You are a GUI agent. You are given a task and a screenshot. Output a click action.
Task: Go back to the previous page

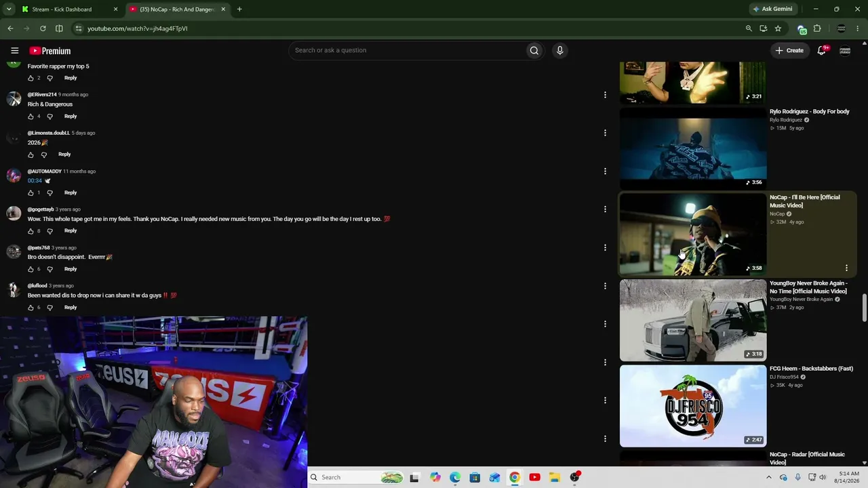tap(10, 28)
